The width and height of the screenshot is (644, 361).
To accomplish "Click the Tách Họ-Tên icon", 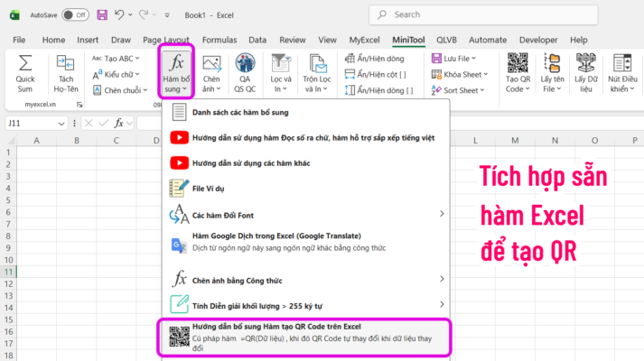I will 65,72.
